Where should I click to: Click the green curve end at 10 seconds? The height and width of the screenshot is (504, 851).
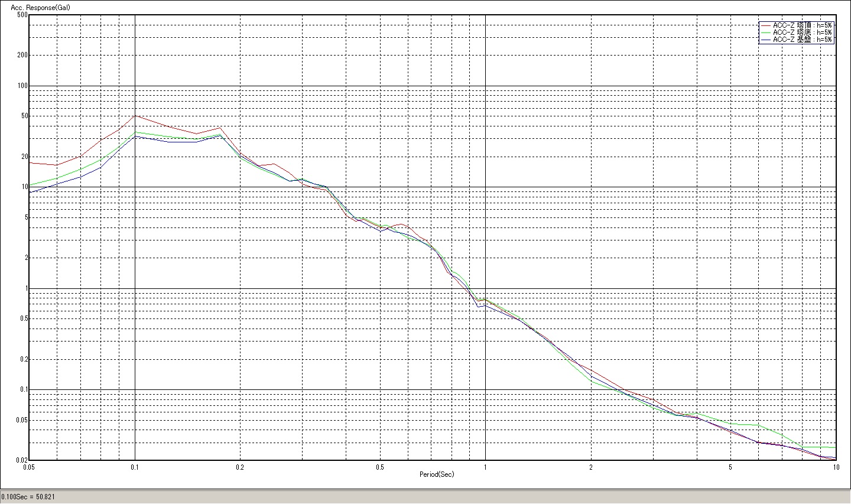tap(834, 447)
